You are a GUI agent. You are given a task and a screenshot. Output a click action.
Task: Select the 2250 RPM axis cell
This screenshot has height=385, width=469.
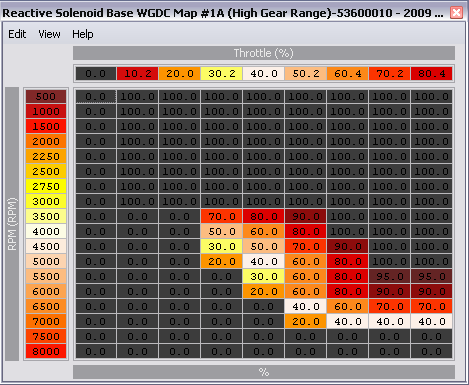point(46,156)
